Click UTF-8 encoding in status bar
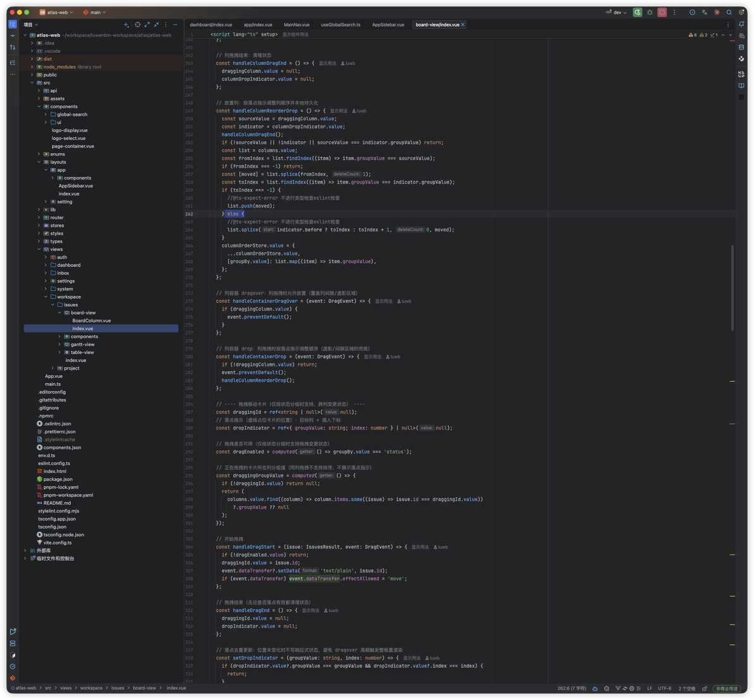The height and width of the screenshot is (700, 754). [665, 689]
